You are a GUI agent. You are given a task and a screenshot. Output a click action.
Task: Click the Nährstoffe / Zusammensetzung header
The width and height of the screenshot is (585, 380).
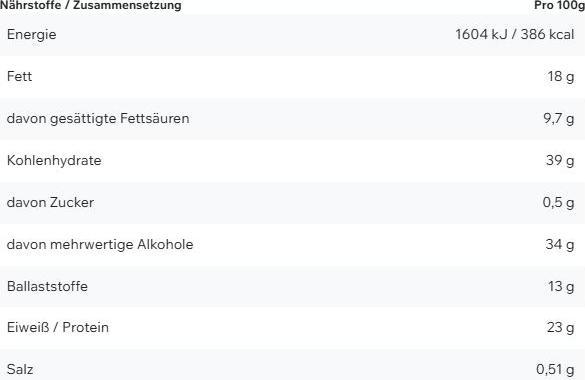(91, 5)
